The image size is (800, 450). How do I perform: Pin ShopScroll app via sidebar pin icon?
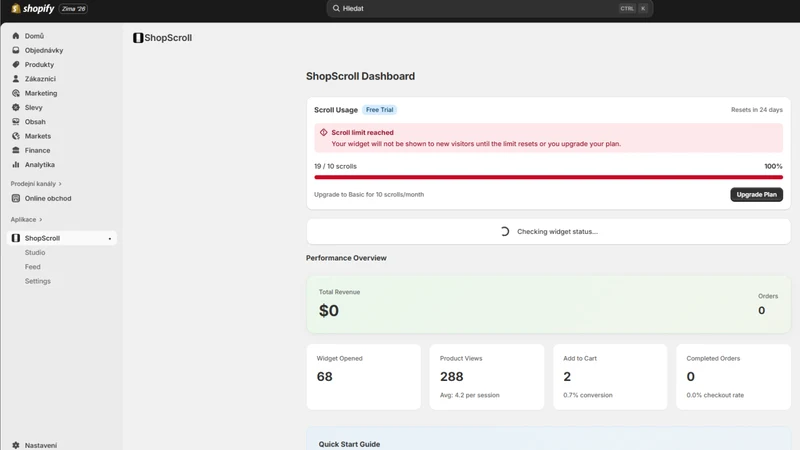(110, 238)
